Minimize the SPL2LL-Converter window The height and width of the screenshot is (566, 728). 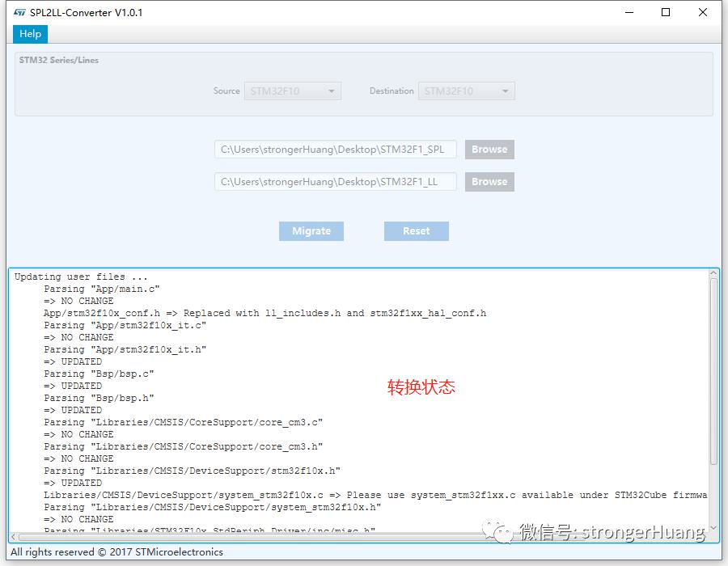pyautogui.click(x=629, y=12)
